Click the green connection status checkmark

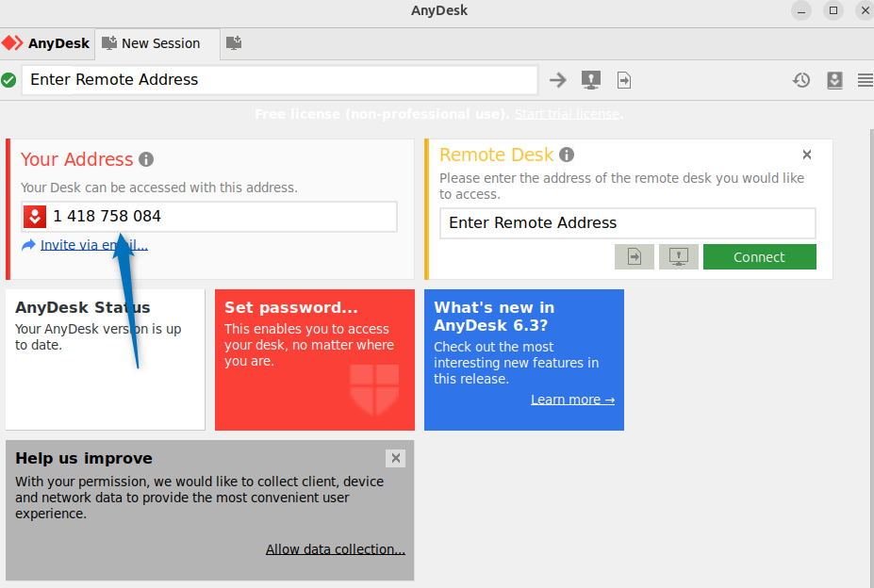[9, 80]
